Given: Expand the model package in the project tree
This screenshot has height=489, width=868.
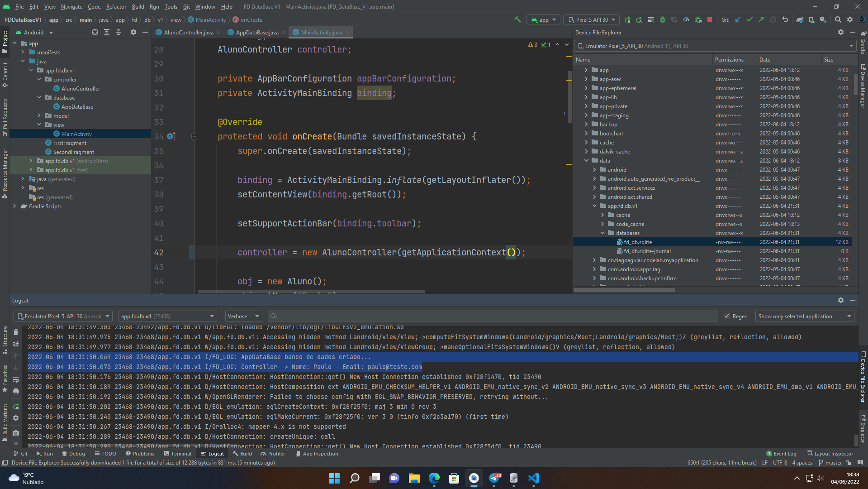Looking at the screenshot, I should pos(38,115).
